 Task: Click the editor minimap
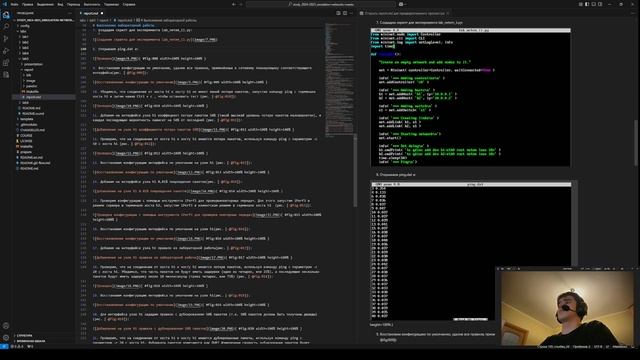[339, 80]
